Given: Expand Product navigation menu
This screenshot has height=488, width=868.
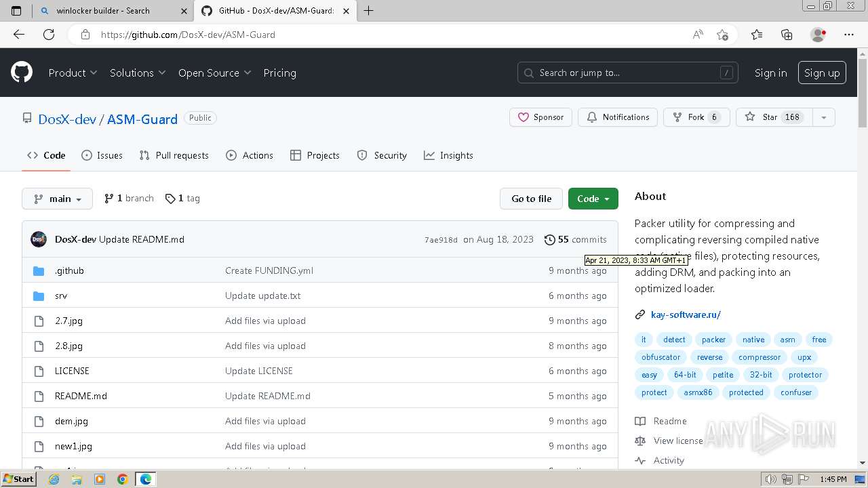Looking at the screenshot, I should click(73, 73).
